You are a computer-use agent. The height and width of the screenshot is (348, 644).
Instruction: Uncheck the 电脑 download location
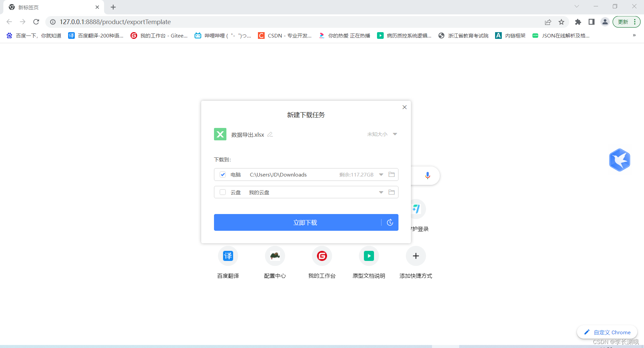(222, 174)
